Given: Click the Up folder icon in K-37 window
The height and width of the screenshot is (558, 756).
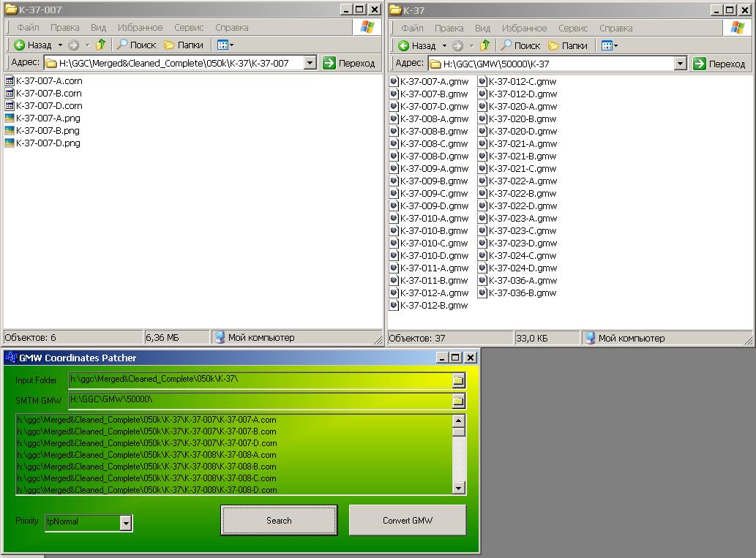Looking at the screenshot, I should point(485,45).
